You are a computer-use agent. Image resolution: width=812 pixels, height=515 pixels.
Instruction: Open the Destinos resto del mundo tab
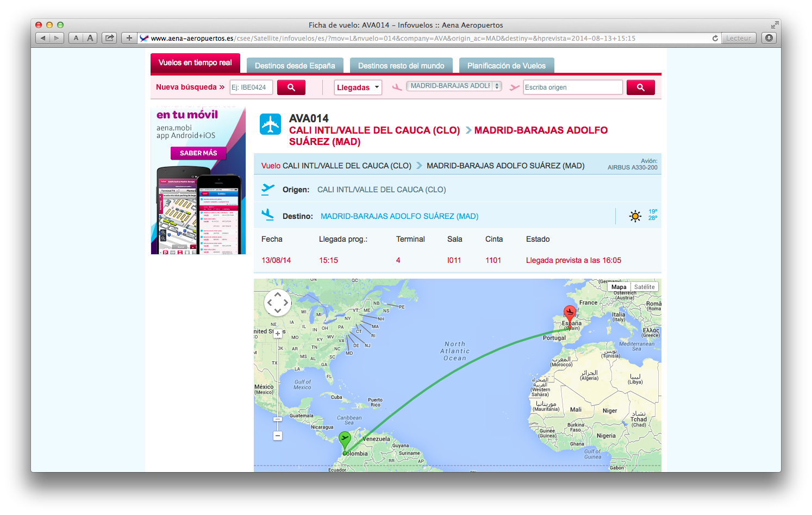(401, 66)
